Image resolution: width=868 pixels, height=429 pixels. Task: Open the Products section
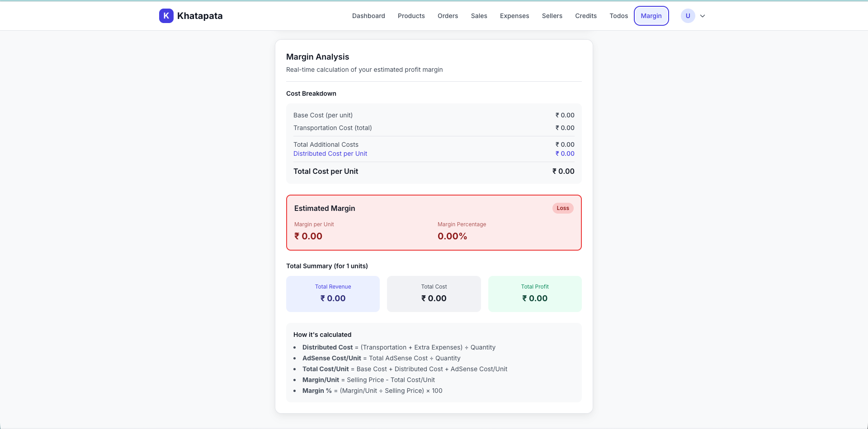point(411,16)
